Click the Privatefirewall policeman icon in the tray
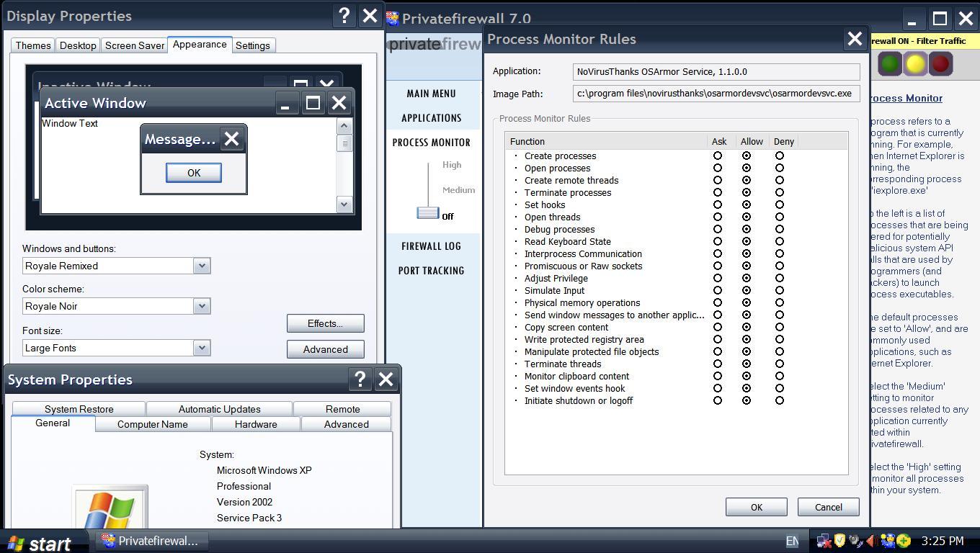 [x=887, y=541]
